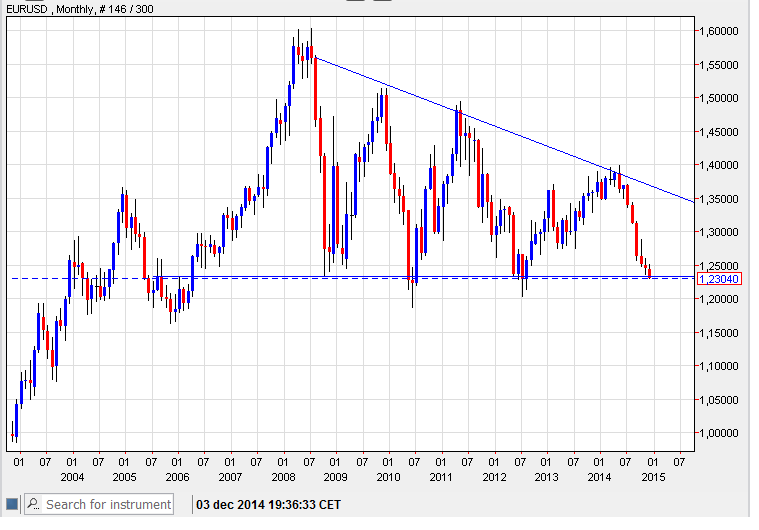Focus the Search for instrument field
This screenshot has height=530, width=759.
[x=108, y=504]
